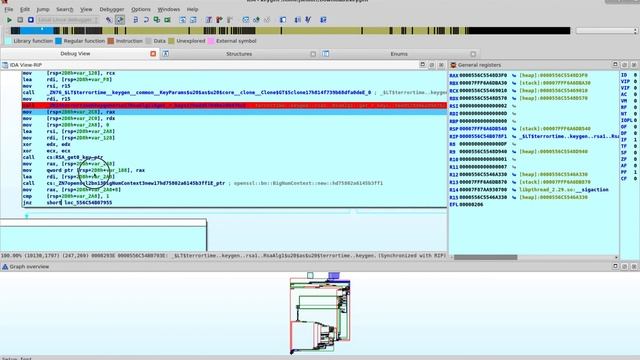Close the Debug View tab with the red button
The width and height of the screenshot is (640, 360).
[153, 53]
